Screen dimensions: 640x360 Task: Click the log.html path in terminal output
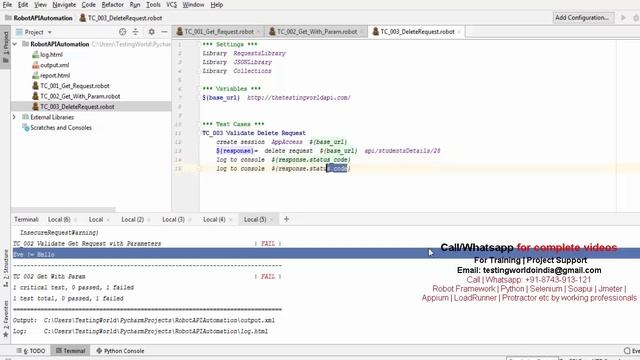(156, 331)
